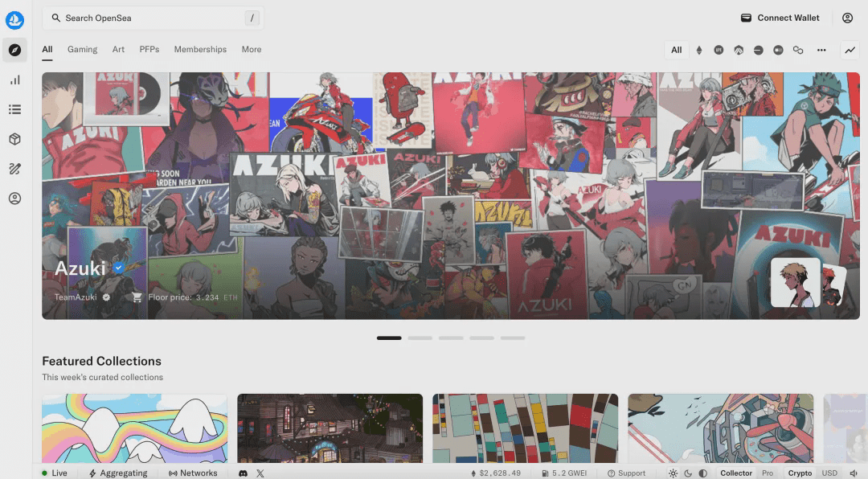Open the Studio pencil icon in sidebar
The image size is (868, 479).
tap(15, 169)
